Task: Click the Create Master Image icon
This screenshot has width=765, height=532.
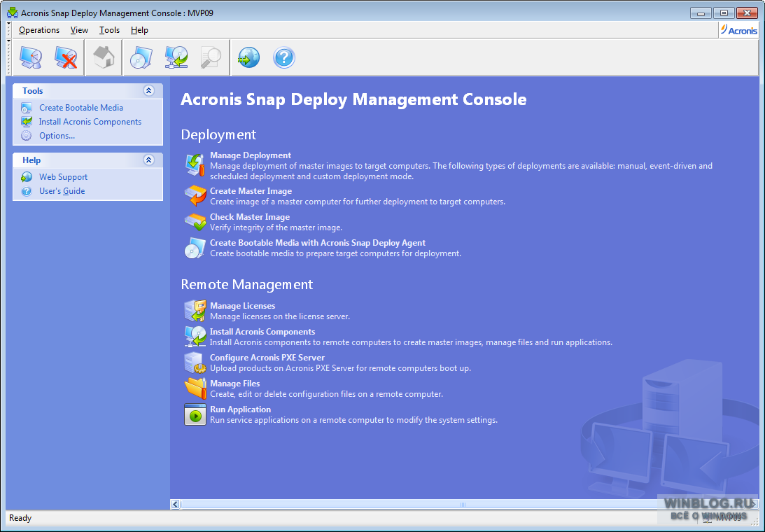Action: coord(195,196)
